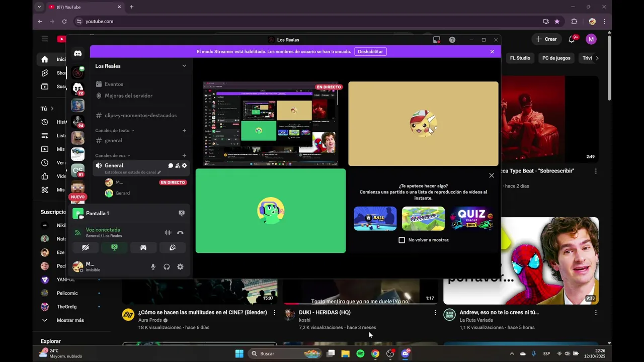Screen dimensions: 644x362
Task: Open YouTube hamburger guide menu
Action: 45,39
